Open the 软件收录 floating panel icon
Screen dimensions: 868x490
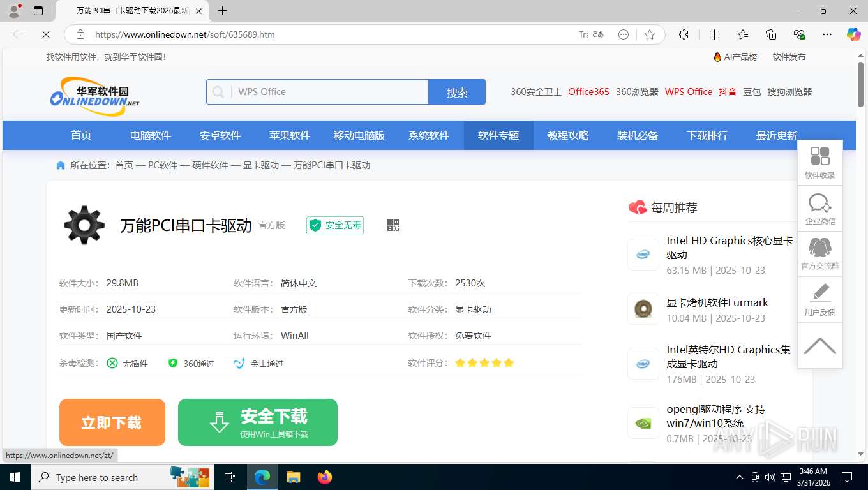[x=820, y=163]
